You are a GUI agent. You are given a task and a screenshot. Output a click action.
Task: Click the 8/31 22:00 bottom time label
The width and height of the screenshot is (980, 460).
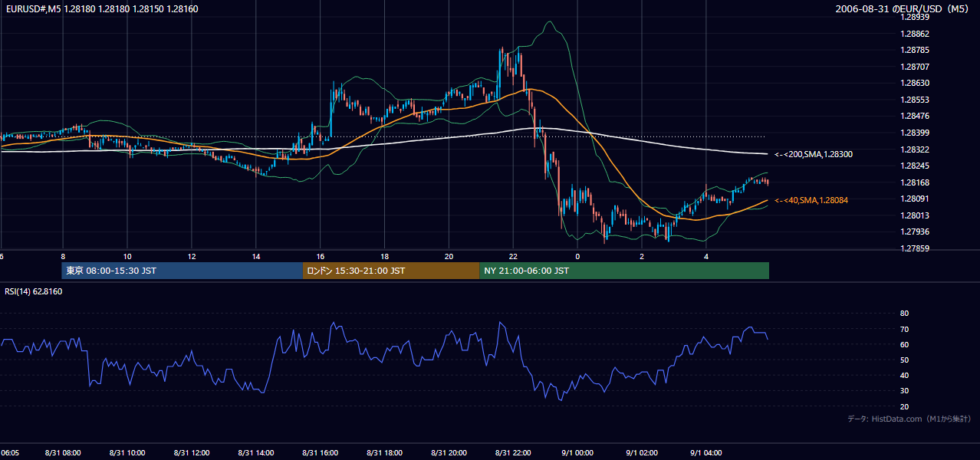[x=513, y=453]
